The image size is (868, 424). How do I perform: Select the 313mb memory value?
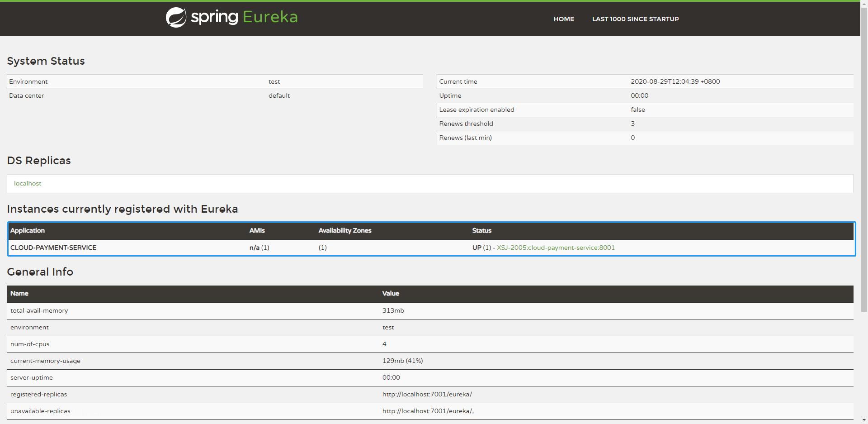pos(393,310)
